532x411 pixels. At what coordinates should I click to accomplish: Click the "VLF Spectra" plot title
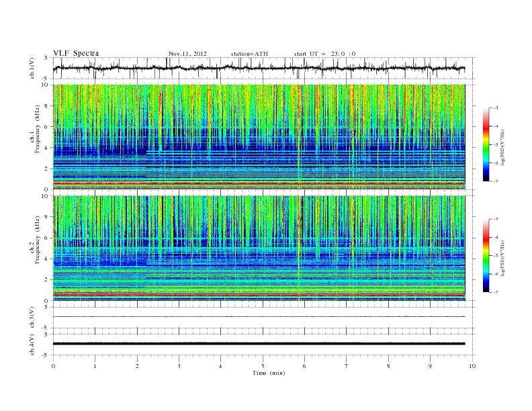coord(76,53)
